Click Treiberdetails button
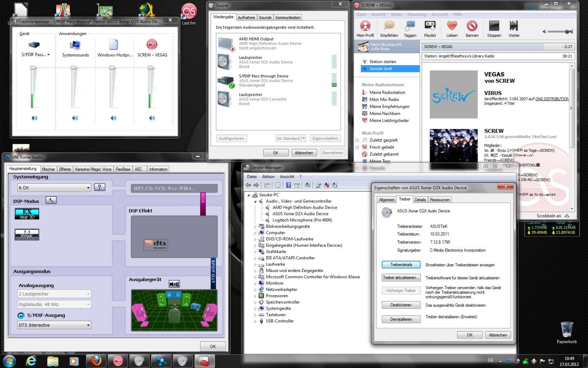588x368 pixels. (x=401, y=265)
